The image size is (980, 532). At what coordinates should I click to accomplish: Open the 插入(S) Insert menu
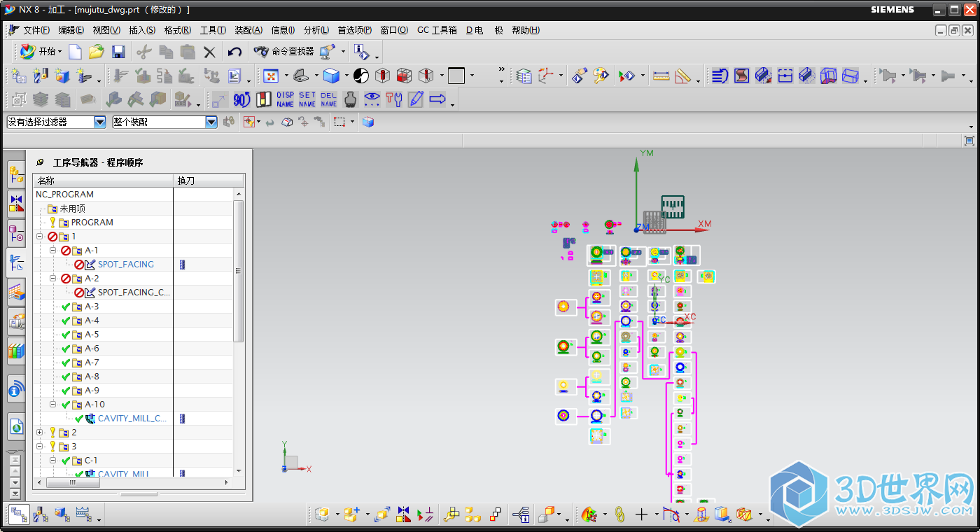point(142,30)
